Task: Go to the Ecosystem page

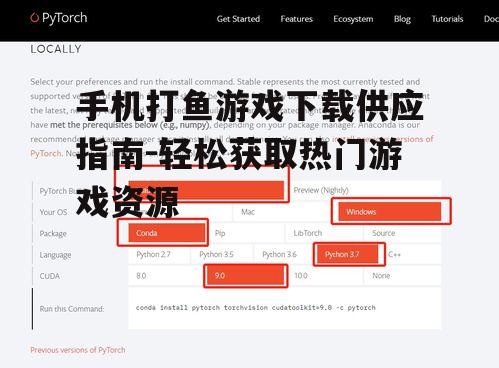Action: [353, 19]
